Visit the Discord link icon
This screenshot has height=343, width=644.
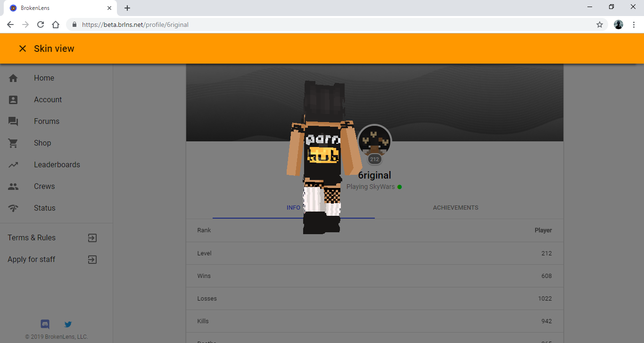pyautogui.click(x=45, y=324)
